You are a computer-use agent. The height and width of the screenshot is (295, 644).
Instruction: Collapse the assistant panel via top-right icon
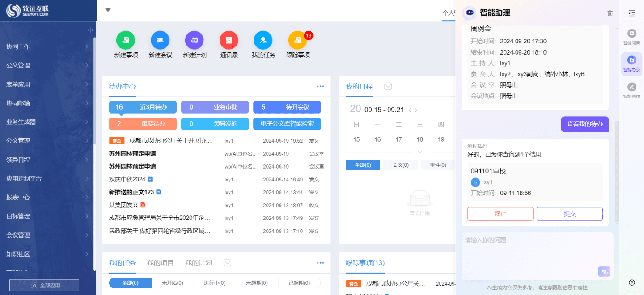click(x=631, y=13)
